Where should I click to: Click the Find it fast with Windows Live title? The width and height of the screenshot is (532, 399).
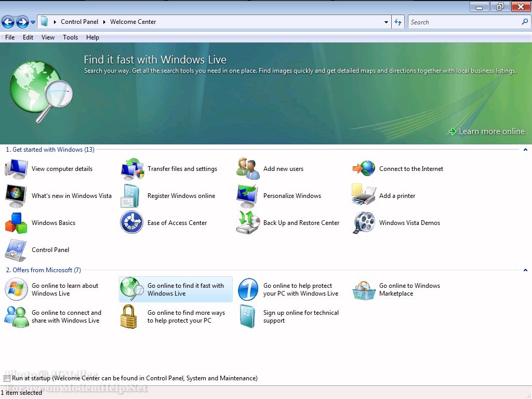155,60
